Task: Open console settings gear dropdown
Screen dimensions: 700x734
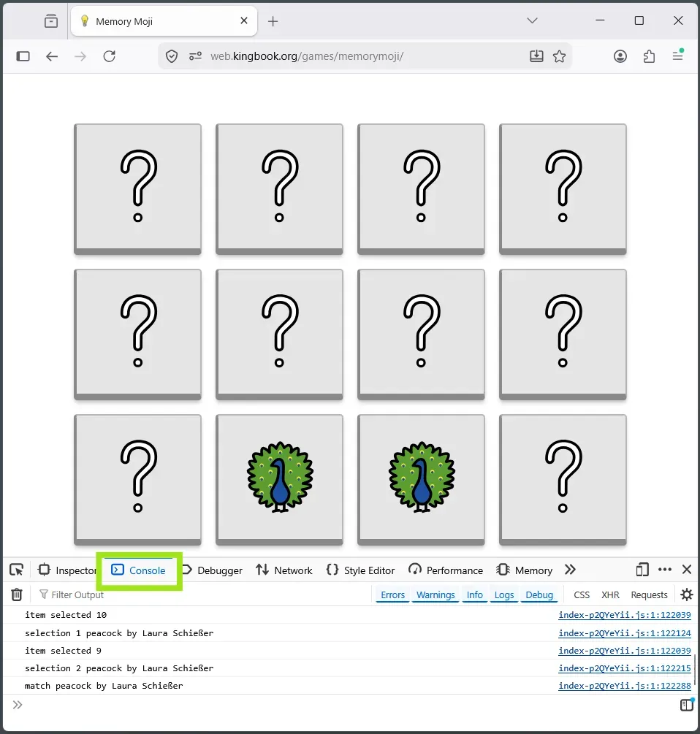Action: (686, 595)
